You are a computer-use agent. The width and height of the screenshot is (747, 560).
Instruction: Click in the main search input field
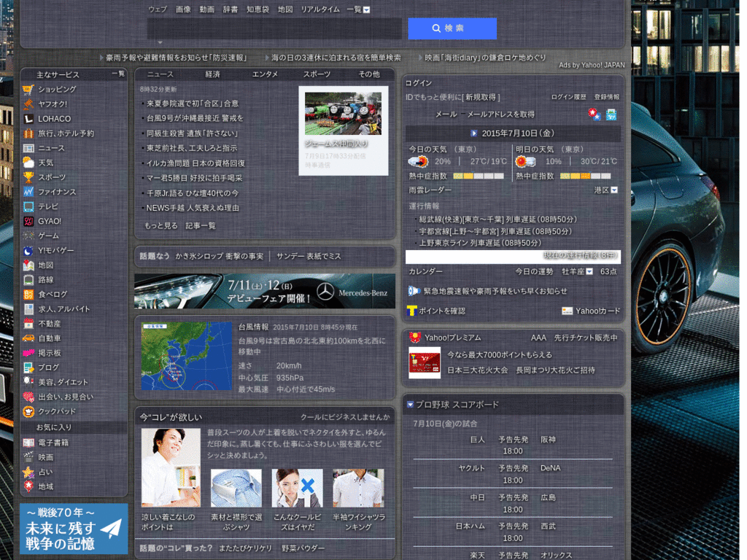pyautogui.click(x=274, y=28)
